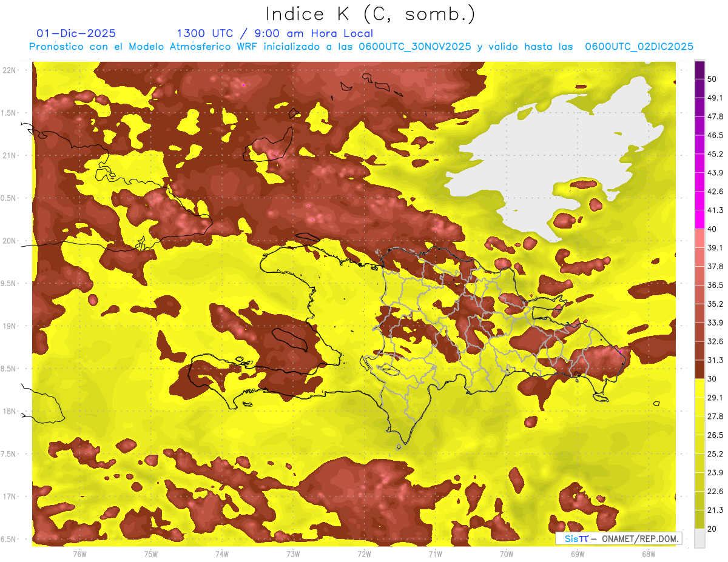Click the "21N" latitude label
This screenshot has width=728, height=562.
pos(10,155)
